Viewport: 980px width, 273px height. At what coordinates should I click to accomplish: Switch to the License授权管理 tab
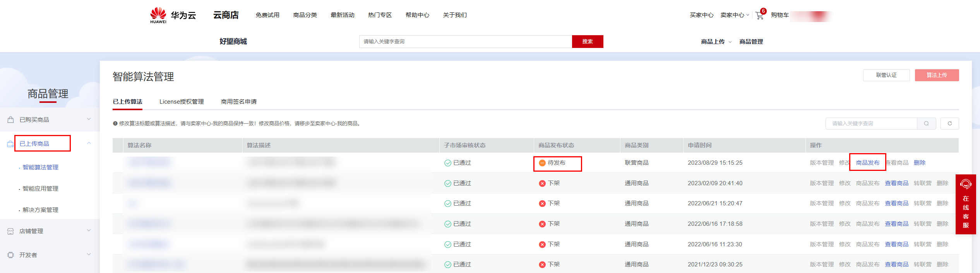(x=182, y=102)
